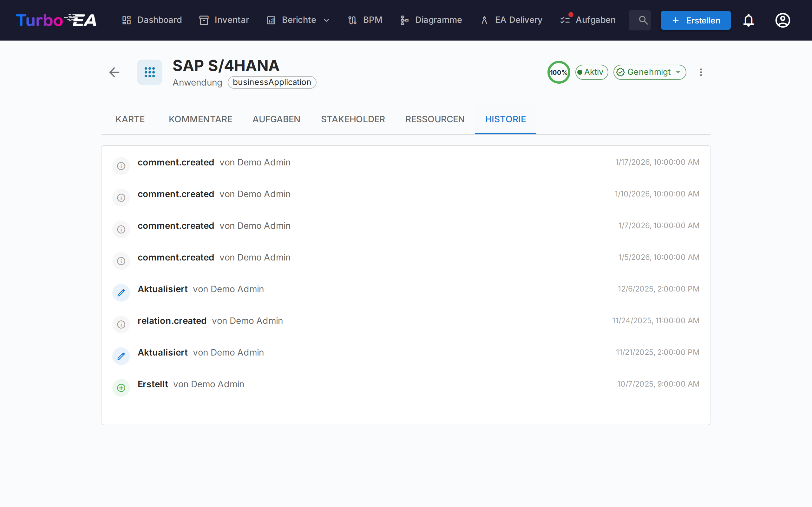Switch to the Kommentare tab
Image resolution: width=812 pixels, height=507 pixels.
[x=200, y=119]
